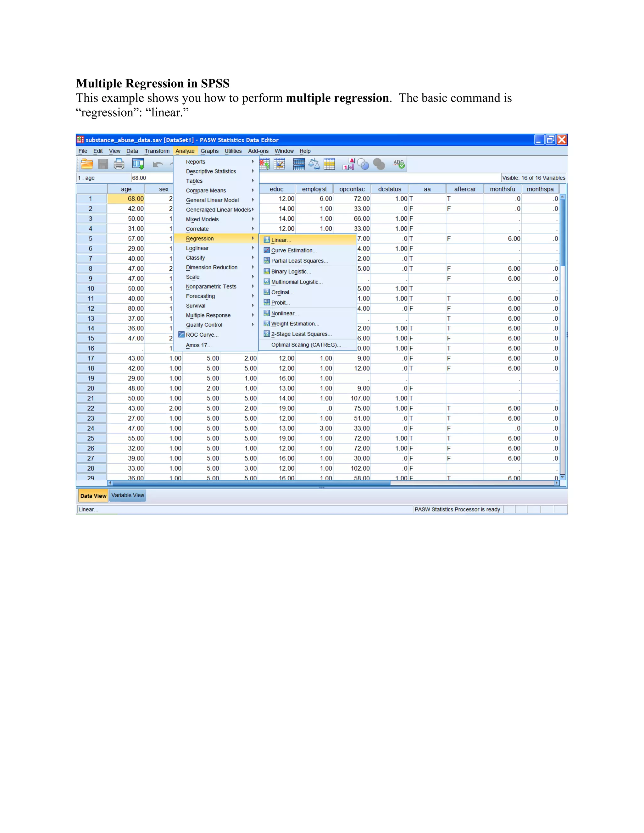Viewport: 644px width, 833px height.
Task: Click the Binary Logistic item icon
Action: point(267,271)
